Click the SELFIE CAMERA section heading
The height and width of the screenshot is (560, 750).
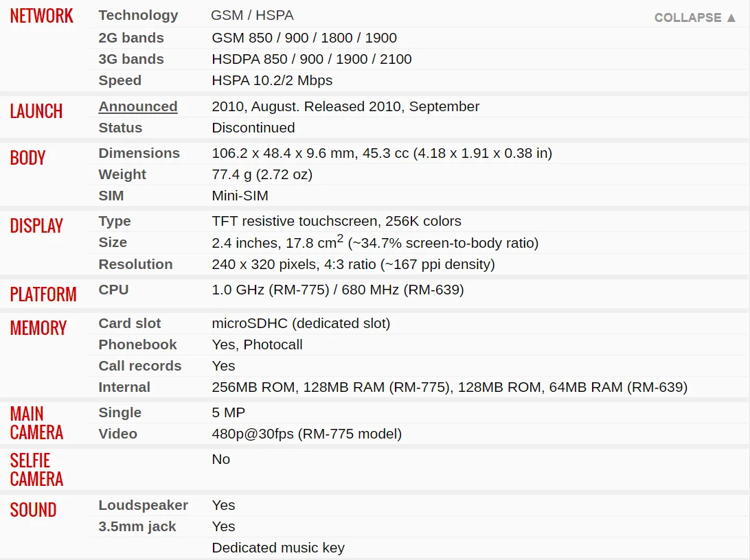(36, 469)
